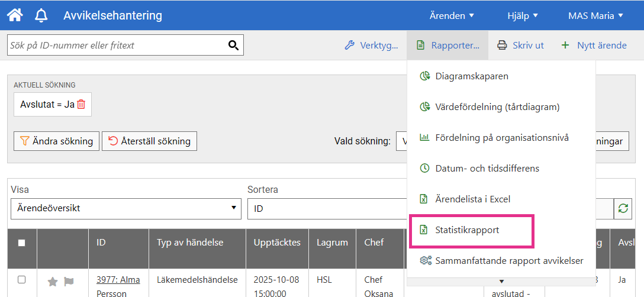The height and width of the screenshot is (297, 644).
Task: Expand the Hjälp menu
Action: click(x=523, y=15)
